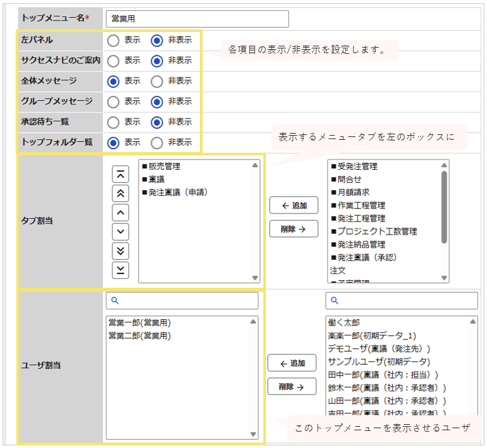
Task: Click search icon in assigned users field
Action: pyautogui.click(x=115, y=301)
